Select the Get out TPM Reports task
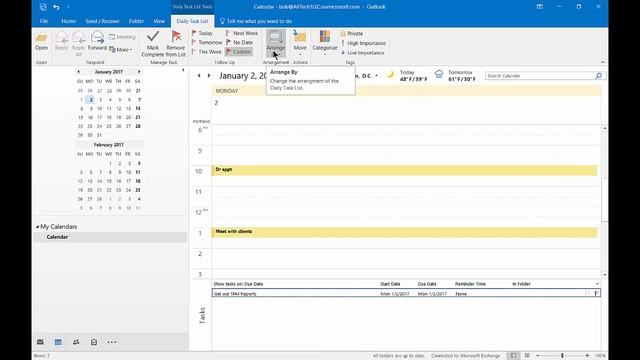640x360 pixels. 406,293
